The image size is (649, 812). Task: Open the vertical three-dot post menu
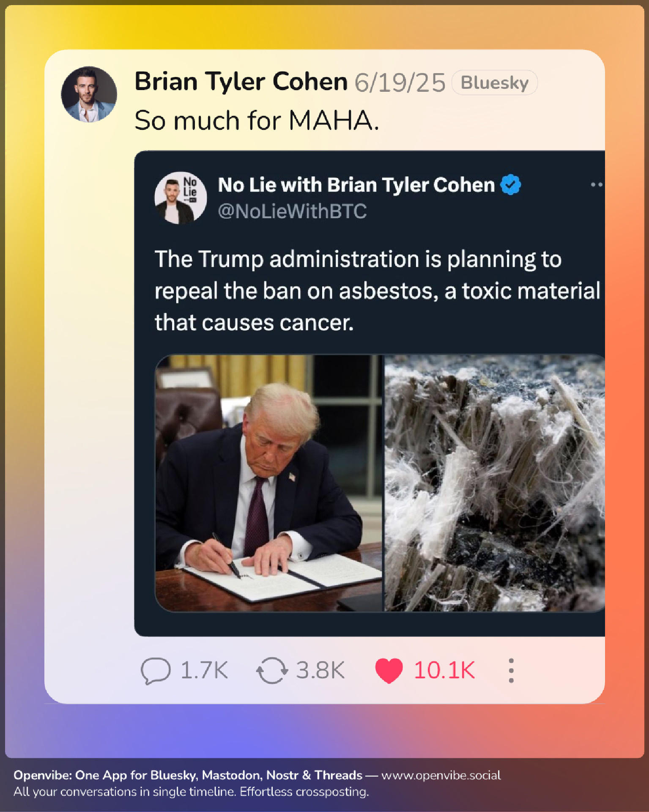(511, 670)
